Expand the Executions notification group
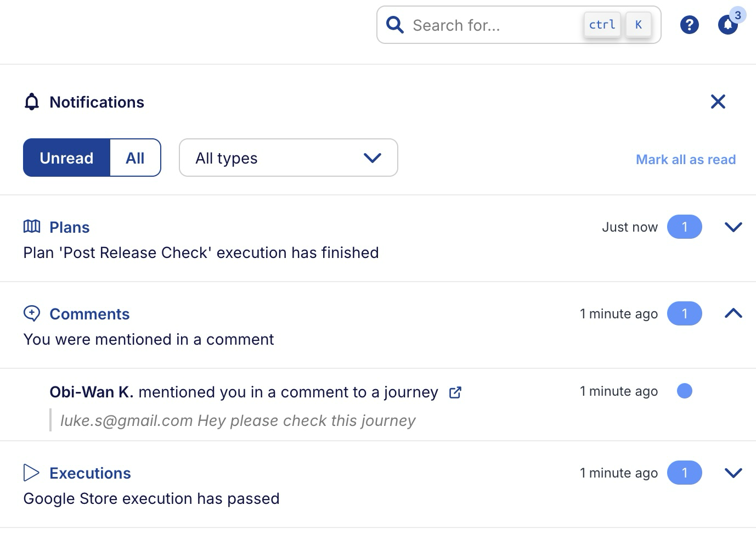 click(734, 473)
